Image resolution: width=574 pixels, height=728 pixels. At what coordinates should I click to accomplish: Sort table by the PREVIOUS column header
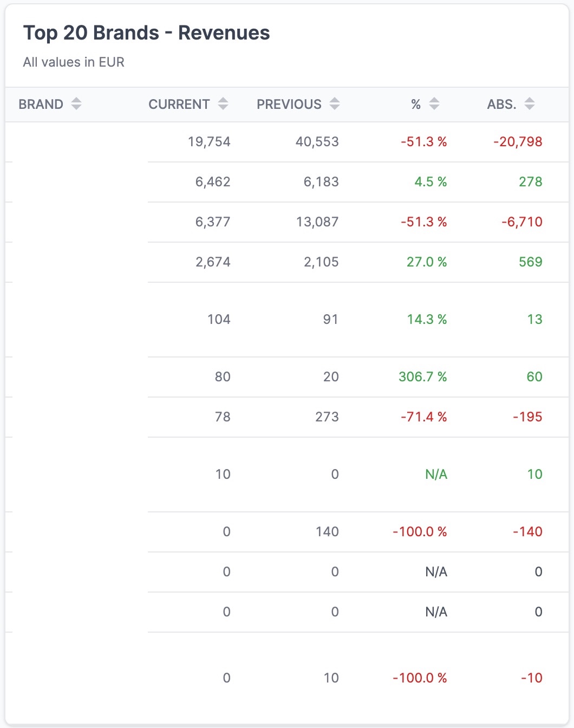288,104
